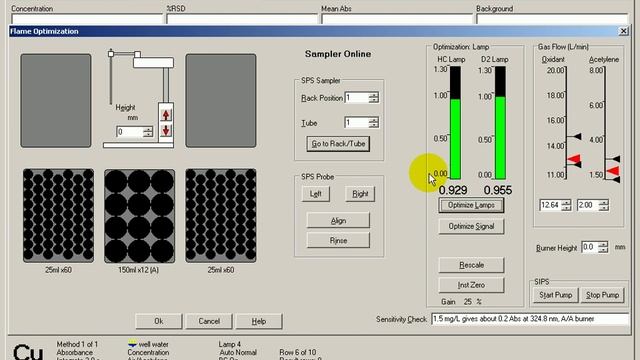Move the SPS probe Left

click(x=316, y=194)
